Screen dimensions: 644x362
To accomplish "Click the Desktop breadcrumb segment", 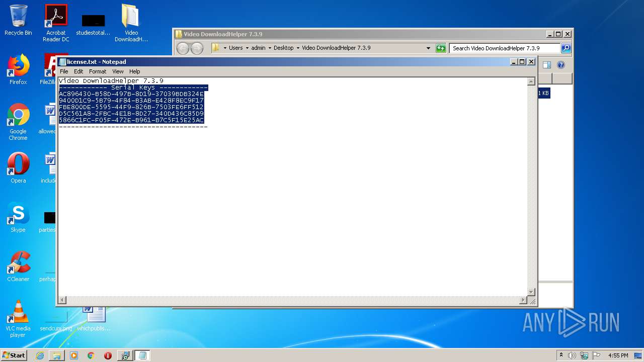I will click(284, 48).
